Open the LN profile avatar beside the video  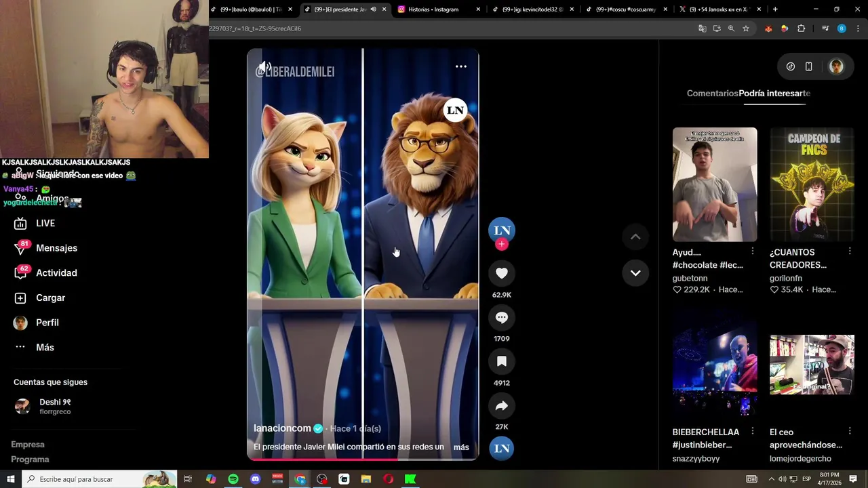[x=502, y=230]
